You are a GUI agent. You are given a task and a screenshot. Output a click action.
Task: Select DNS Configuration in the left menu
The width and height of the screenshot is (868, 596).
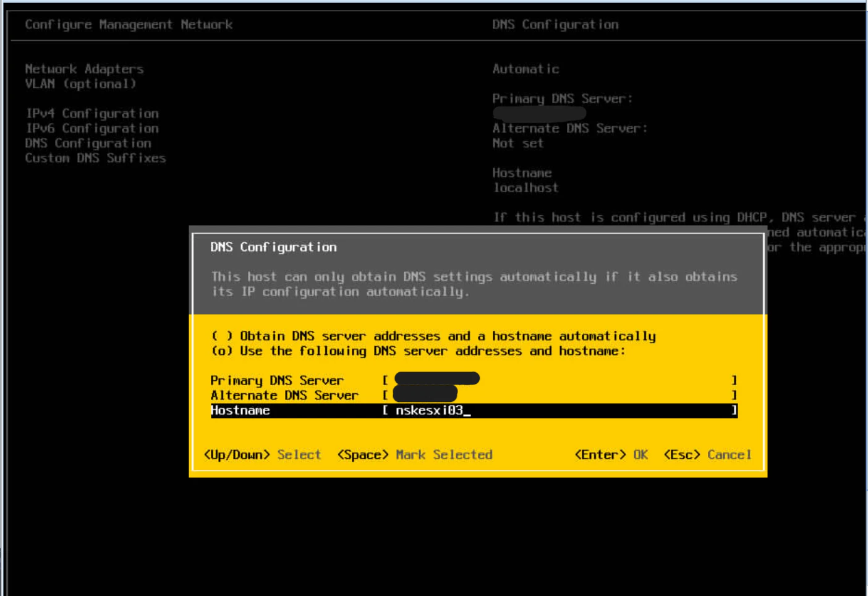coord(88,143)
